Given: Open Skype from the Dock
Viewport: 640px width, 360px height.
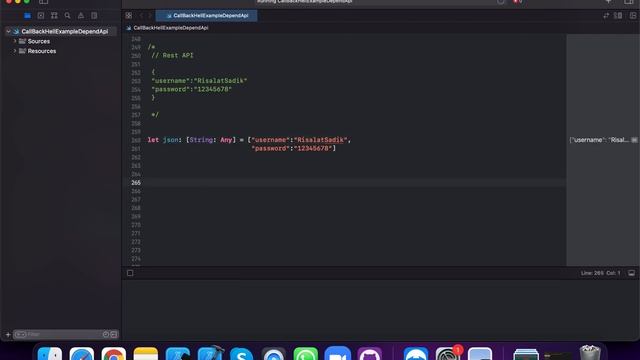Looking at the screenshot, I should click(x=241, y=354).
